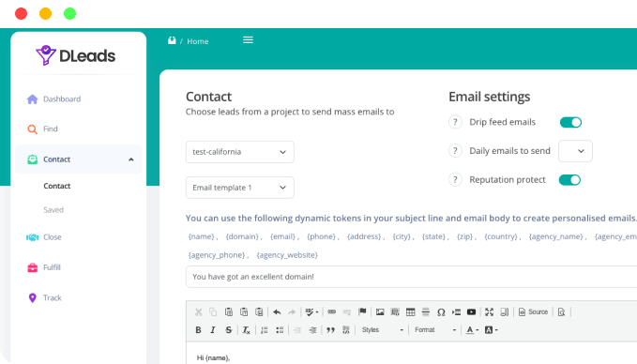Toggle bold formatting
This screenshot has width=637, height=364.
point(198,330)
